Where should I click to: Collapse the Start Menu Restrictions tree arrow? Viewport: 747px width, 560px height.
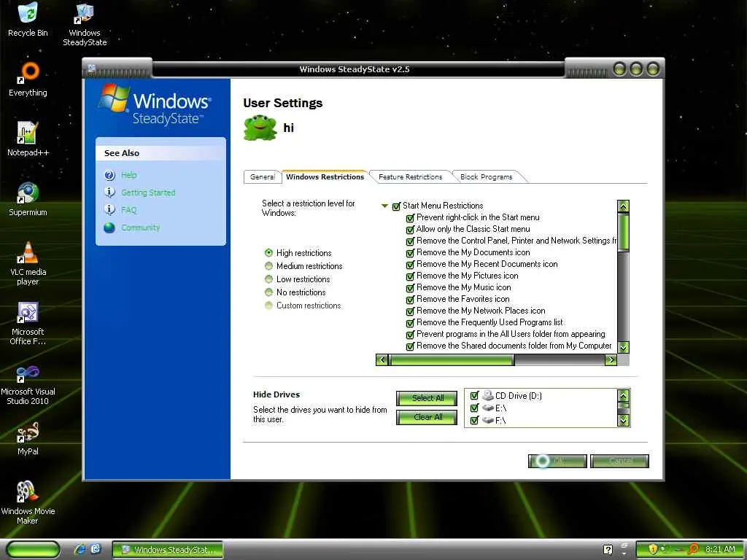(384, 206)
